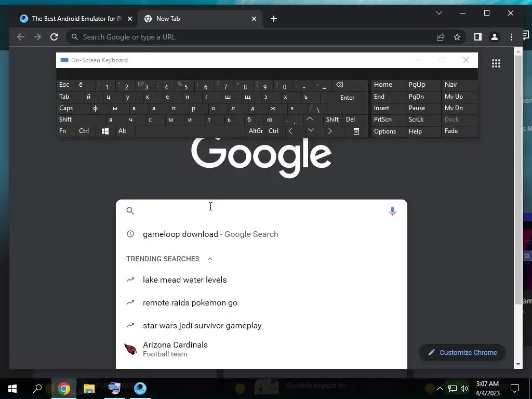Click the browser forward arrow
The height and width of the screenshot is (399, 532).
(x=37, y=37)
